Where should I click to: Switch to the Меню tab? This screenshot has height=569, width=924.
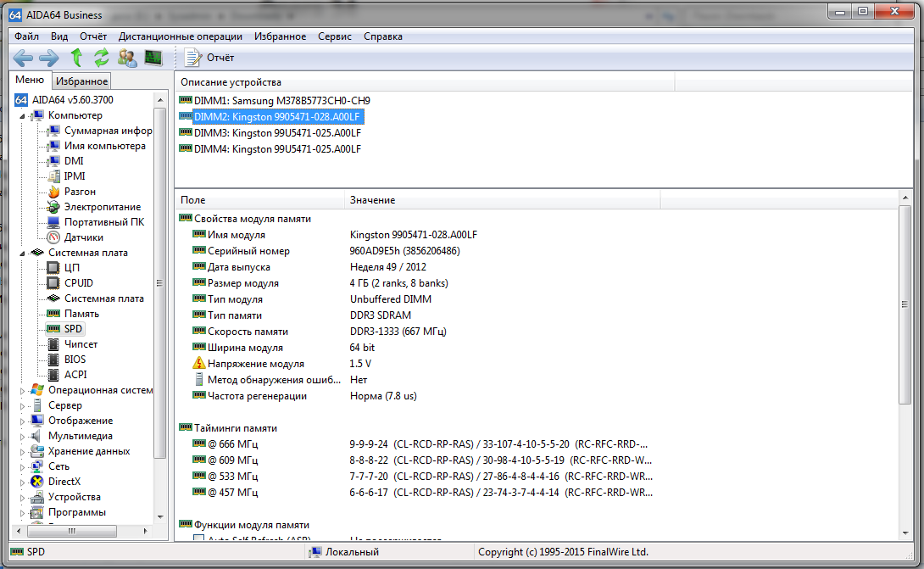(x=30, y=80)
